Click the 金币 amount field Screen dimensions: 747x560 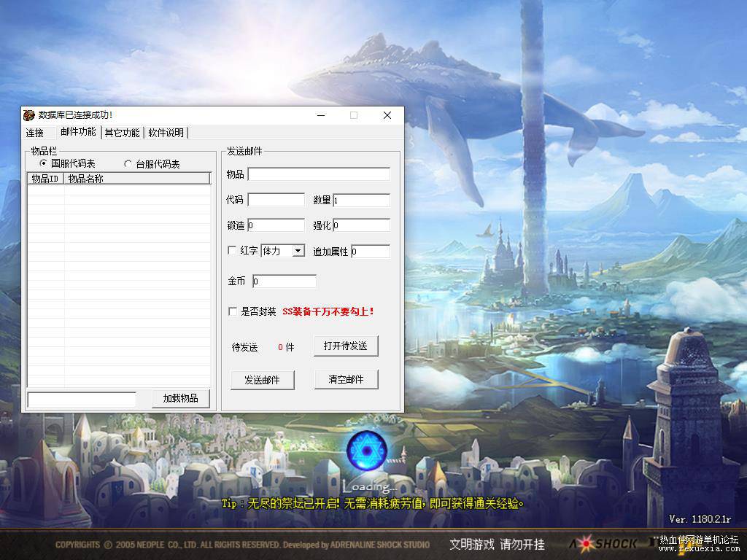coord(285,281)
